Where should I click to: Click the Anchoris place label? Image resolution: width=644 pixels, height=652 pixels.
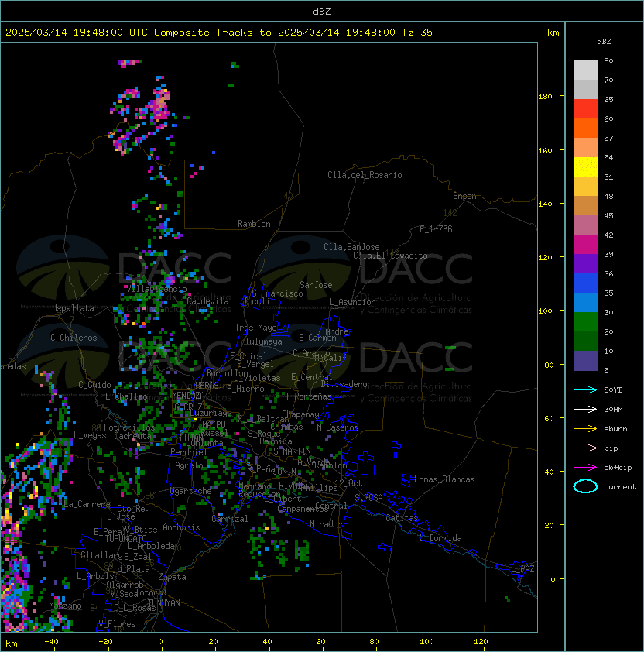tap(181, 527)
